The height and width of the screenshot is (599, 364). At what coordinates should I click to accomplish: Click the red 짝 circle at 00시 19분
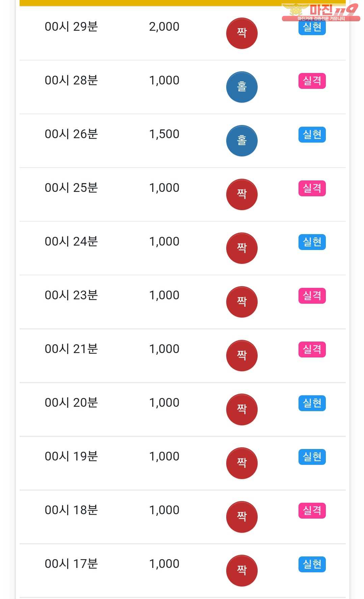click(242, 463)
